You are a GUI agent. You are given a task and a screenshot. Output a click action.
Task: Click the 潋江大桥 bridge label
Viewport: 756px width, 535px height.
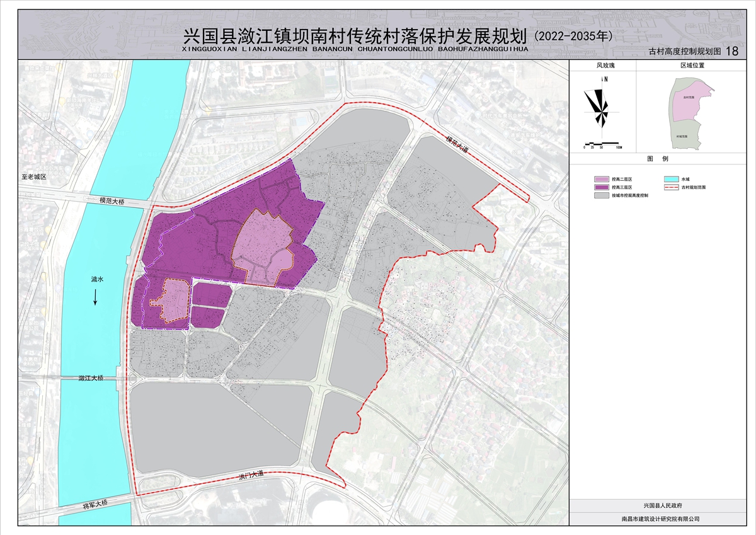click(x=91, y=378)
